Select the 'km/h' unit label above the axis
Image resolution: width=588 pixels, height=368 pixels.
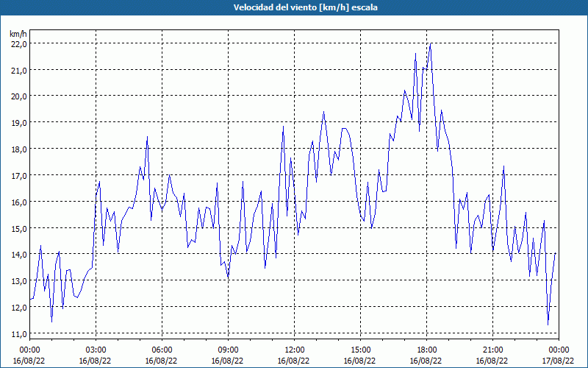tap(18, 34)
